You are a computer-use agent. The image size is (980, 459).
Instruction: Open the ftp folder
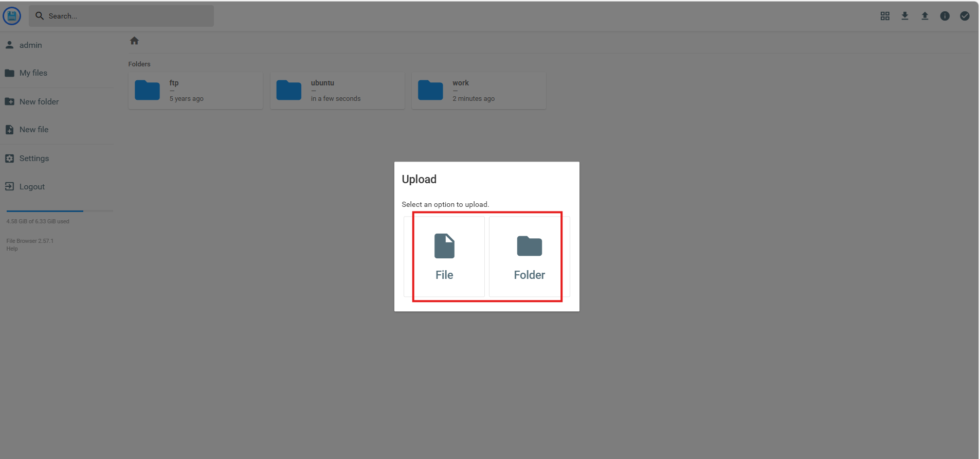click(x=195, y=91)
